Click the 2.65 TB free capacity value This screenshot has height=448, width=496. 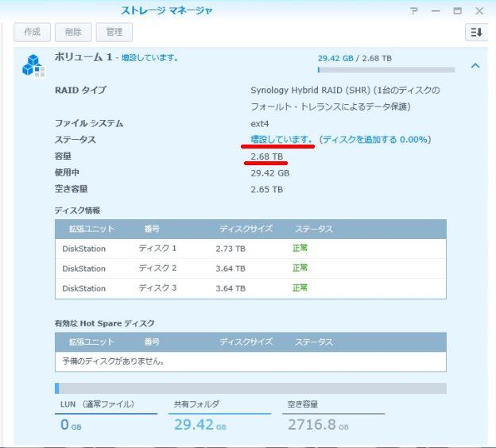click(x=266, y=189)
